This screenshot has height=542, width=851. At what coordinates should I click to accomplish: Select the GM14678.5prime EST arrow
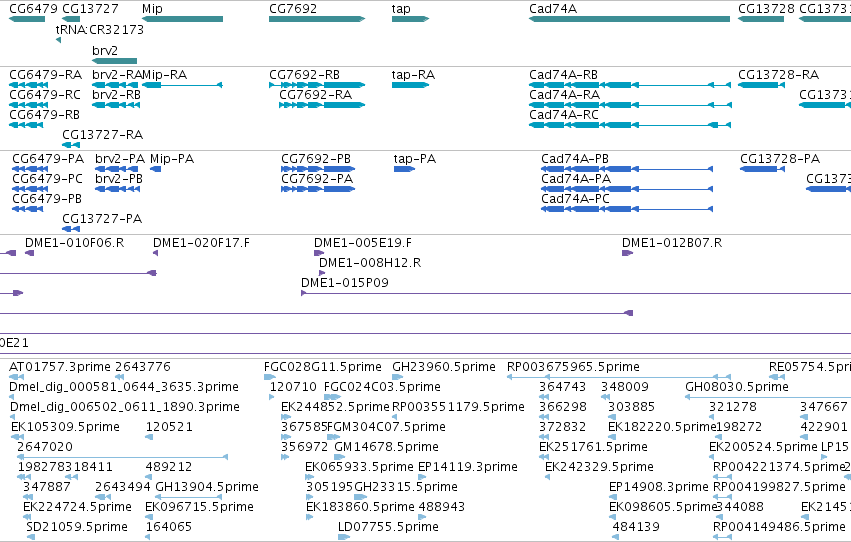click(340, 457)
